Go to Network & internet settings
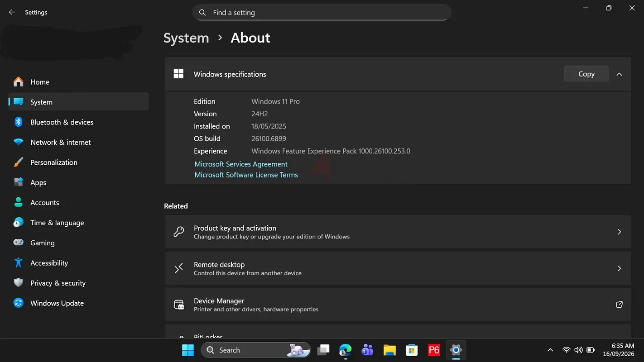This screenshot has width=644, height=362. [x=79, y=142]
